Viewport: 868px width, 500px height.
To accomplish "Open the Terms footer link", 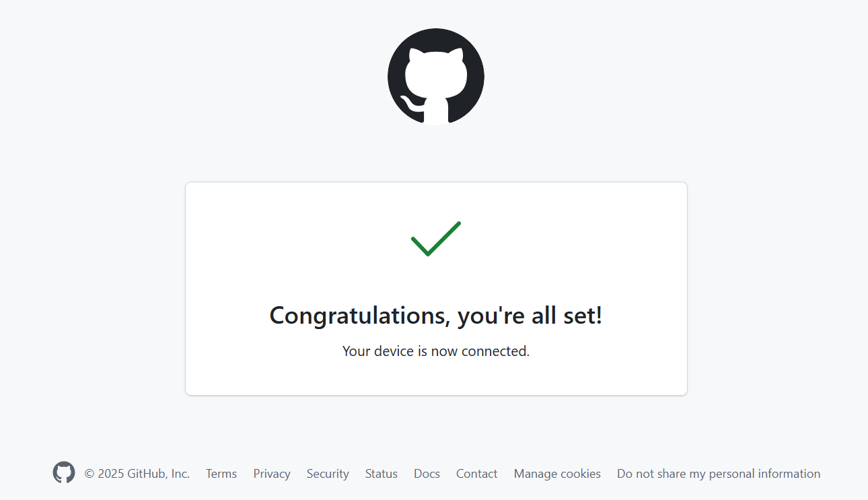I will (x=221, y=474).
